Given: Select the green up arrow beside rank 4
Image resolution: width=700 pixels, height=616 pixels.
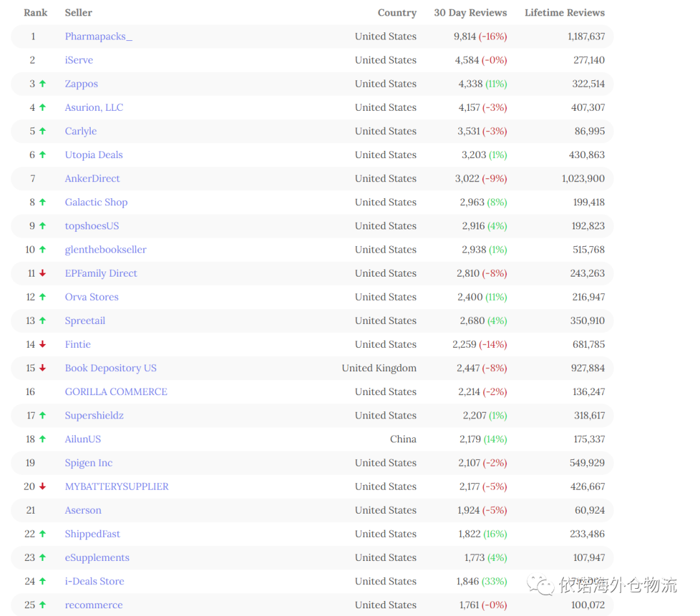Looking at the screenshot, I should [43, 107].
